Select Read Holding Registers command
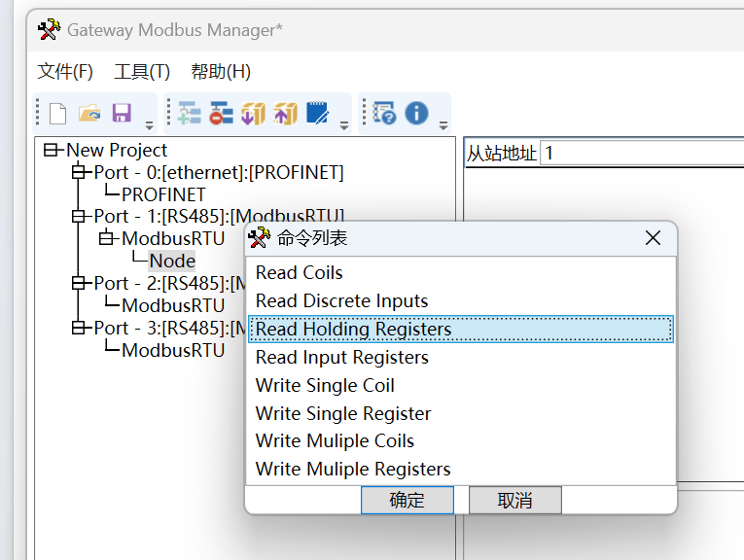 pyautogui.click(x=461, y=329)
